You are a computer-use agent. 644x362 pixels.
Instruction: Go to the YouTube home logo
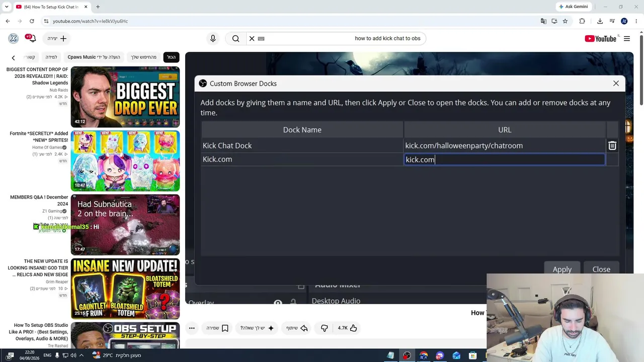[x=600, y=39]
